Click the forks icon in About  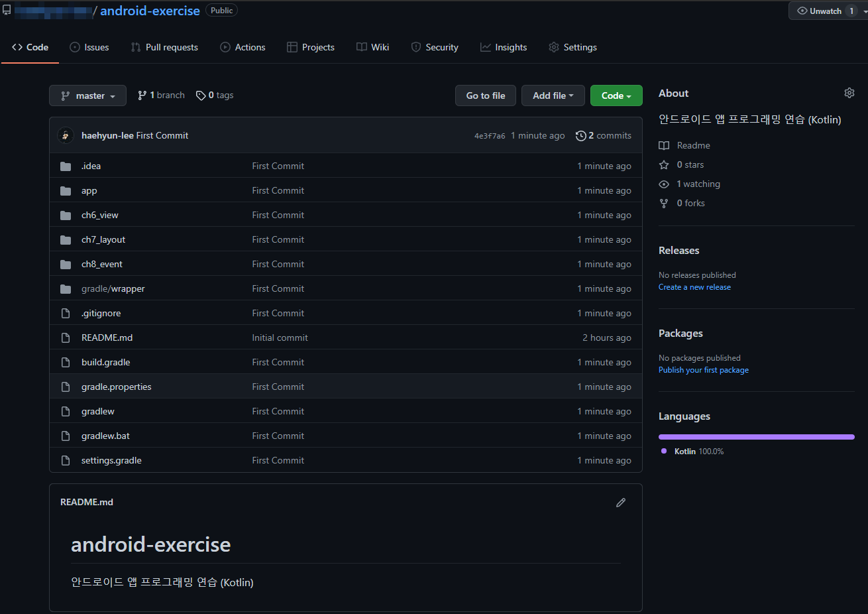click(664, 203)
